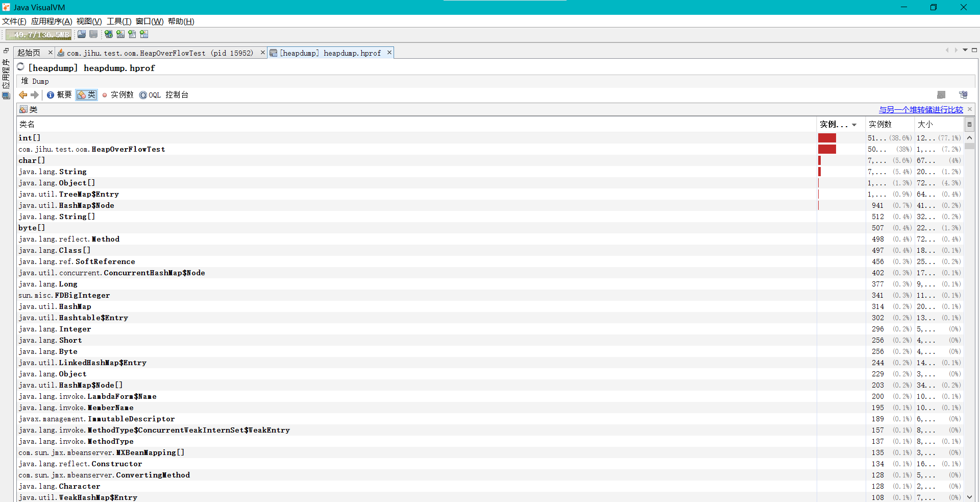Select the java.util.WeakHashMap$Entry row
The image size is (980, 502).
tap(490, 497)
